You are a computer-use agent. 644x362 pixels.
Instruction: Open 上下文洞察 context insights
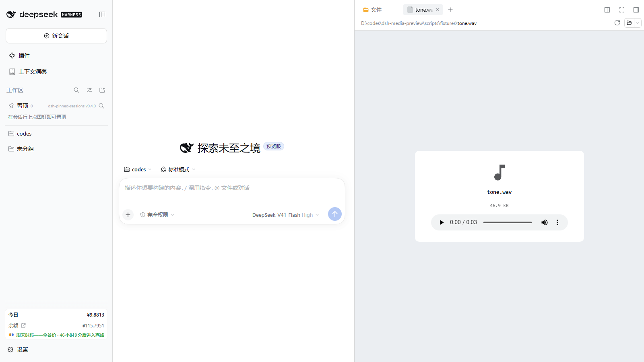click(x=56, y=72)
